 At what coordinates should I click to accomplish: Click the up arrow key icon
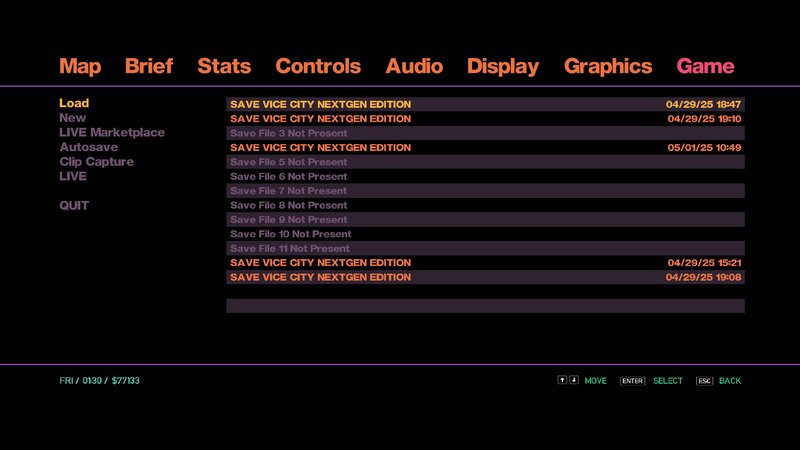coord(562,380)
